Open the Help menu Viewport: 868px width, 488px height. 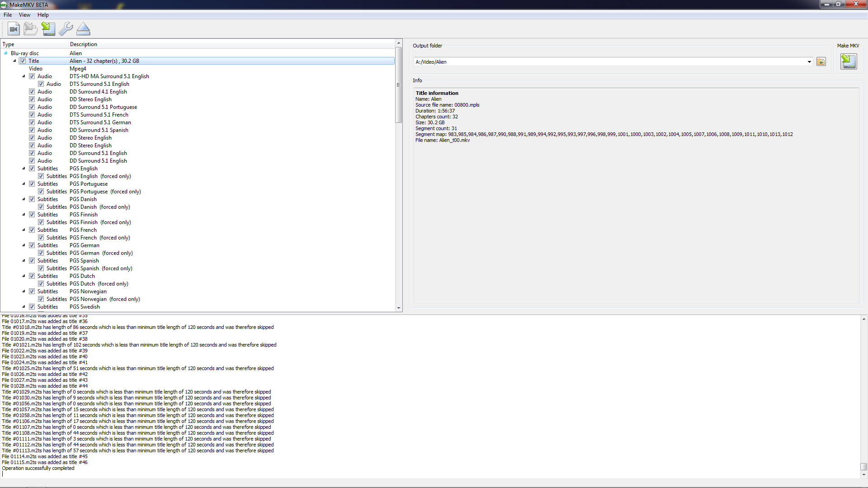click(x=43, y=15)
